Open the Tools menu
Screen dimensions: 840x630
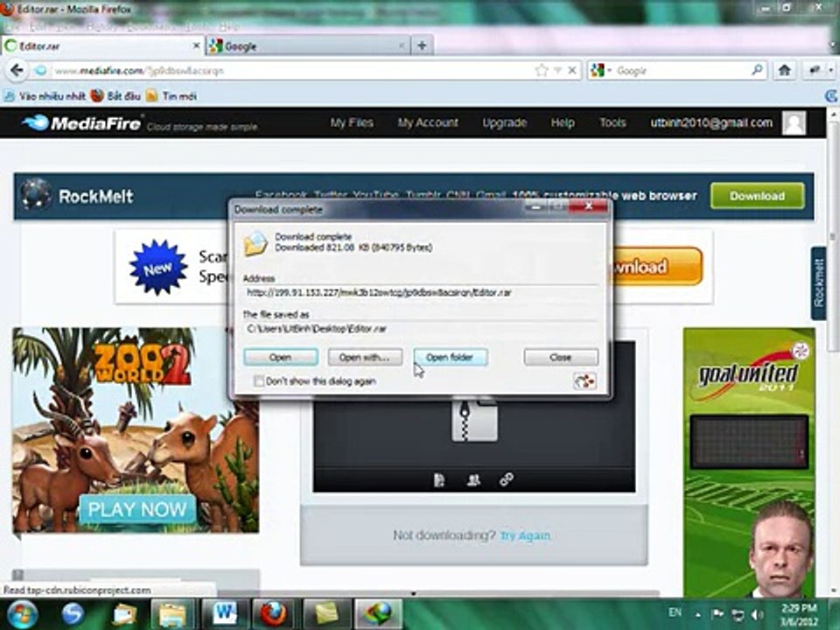[612, 122]
